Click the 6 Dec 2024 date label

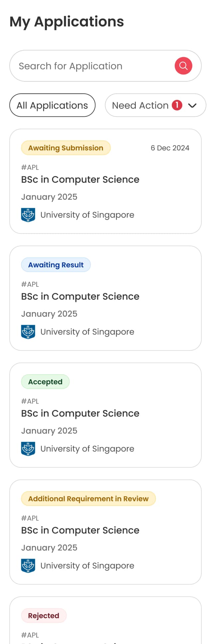click(170, 148)
